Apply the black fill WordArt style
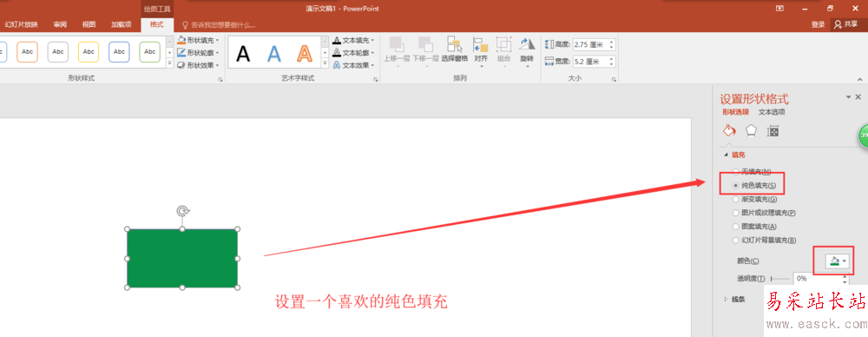This screenshot has width=868, height=337. [244, 53]
